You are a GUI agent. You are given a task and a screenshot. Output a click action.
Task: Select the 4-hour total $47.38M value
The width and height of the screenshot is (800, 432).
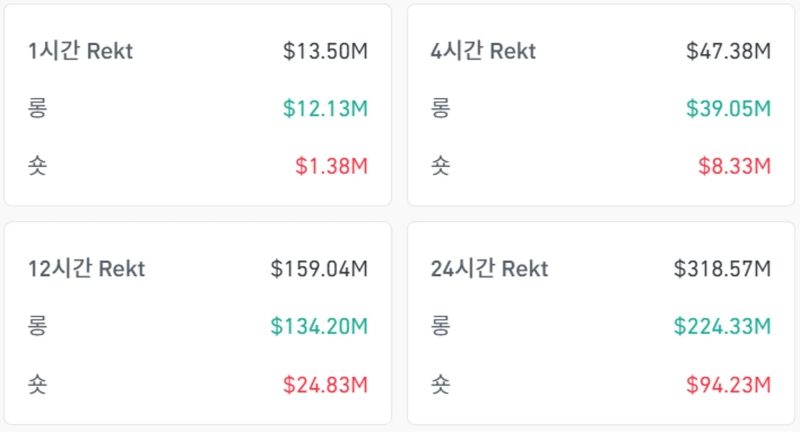click(728, 52)
